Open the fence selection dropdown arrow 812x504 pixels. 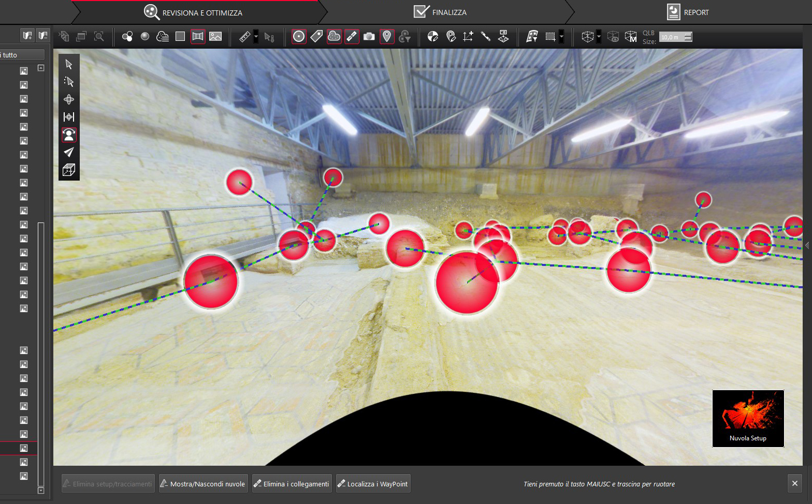pos(561,37)
